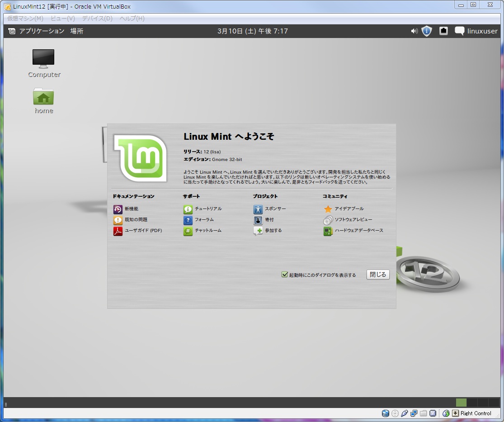This screenshot has height=422, width=504.
Task: Click the アイデアプール star icon
Action: 328,209
